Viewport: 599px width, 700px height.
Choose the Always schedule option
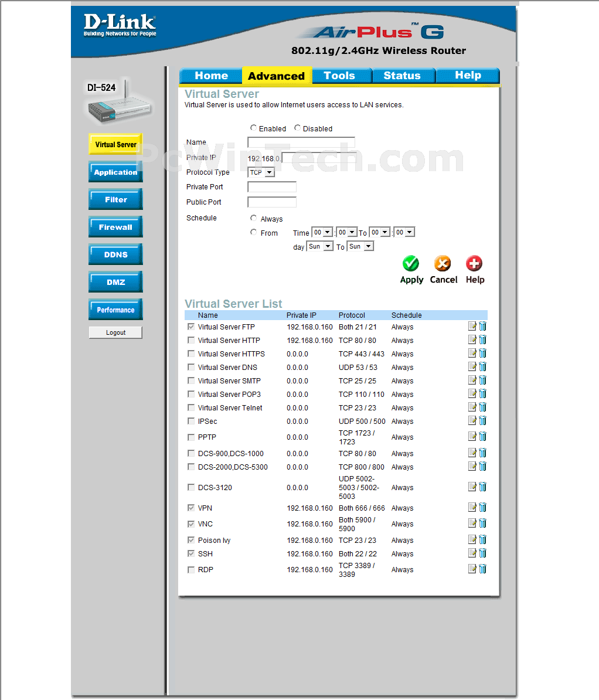click(x=254, y=218)
